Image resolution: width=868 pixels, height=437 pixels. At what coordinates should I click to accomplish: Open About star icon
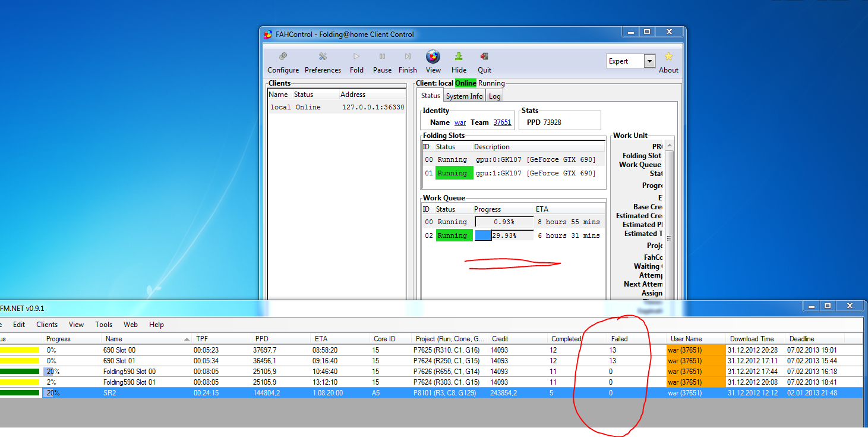pos(668,62)
